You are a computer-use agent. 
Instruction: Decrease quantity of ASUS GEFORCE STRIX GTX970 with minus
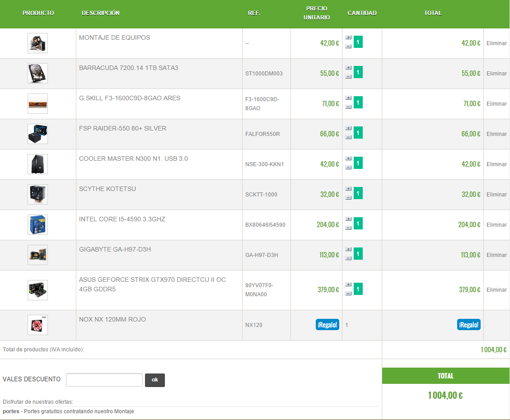point(348,294)
